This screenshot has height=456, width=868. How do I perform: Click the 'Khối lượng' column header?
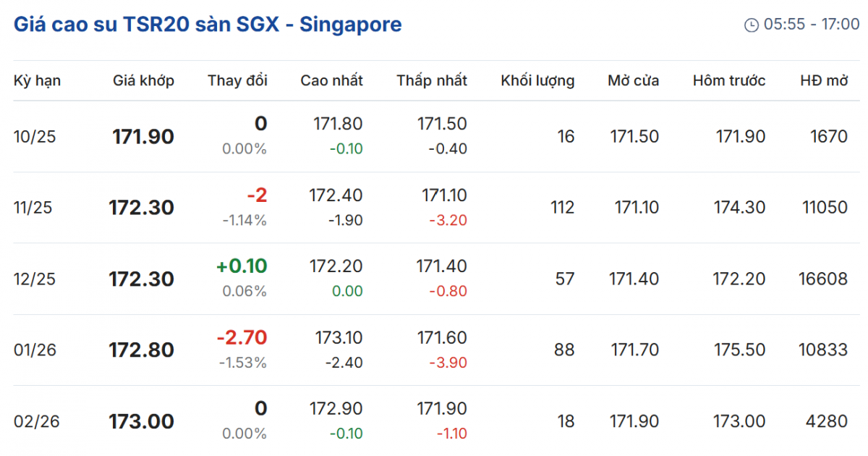(537, 80)
